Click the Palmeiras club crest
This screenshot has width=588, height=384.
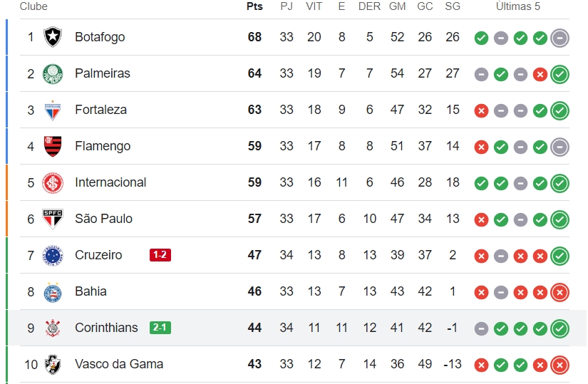(53, 73)
